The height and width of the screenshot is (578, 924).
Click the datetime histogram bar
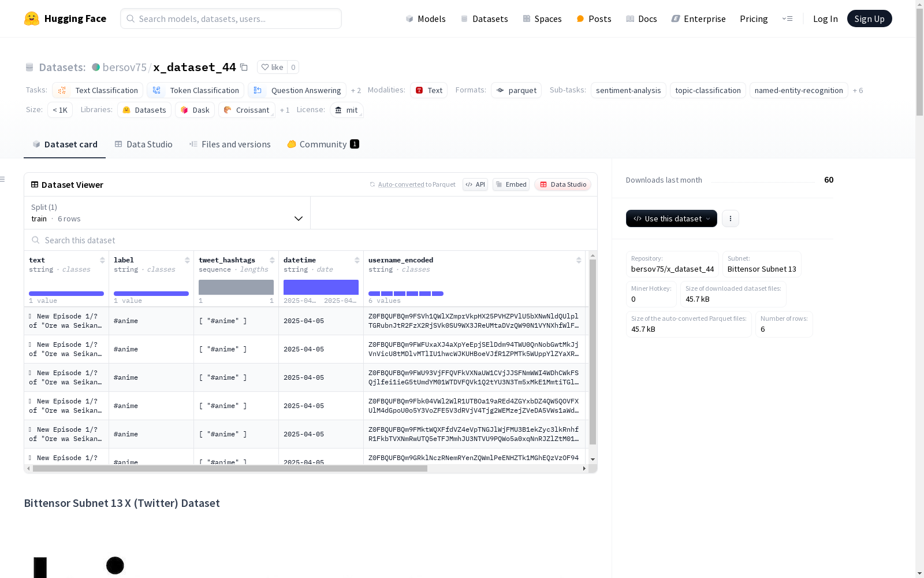(321, 287)
